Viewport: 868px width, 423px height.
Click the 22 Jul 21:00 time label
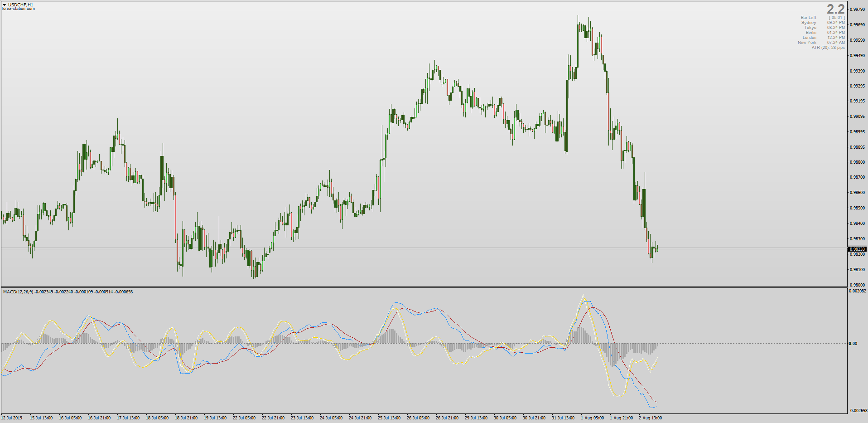coord(273,418)
